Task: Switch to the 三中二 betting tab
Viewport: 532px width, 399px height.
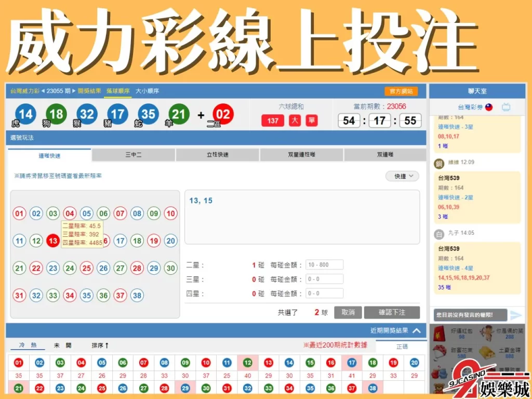Action: coord(133,154)
